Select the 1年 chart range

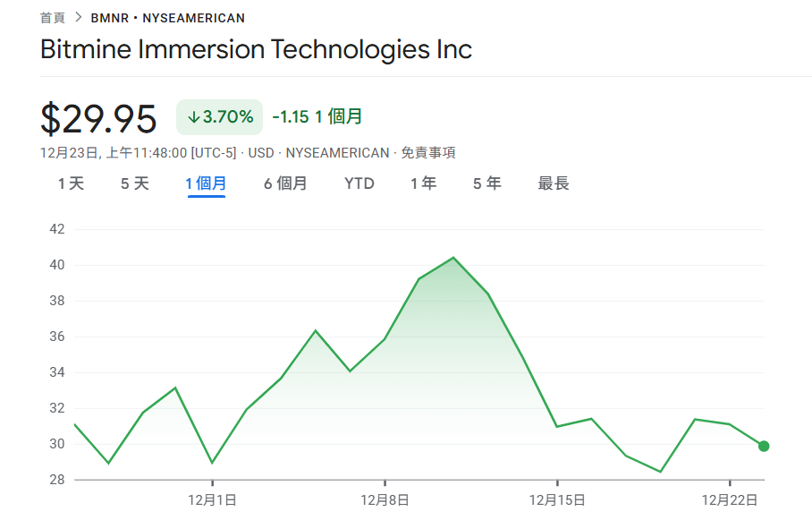422,183
